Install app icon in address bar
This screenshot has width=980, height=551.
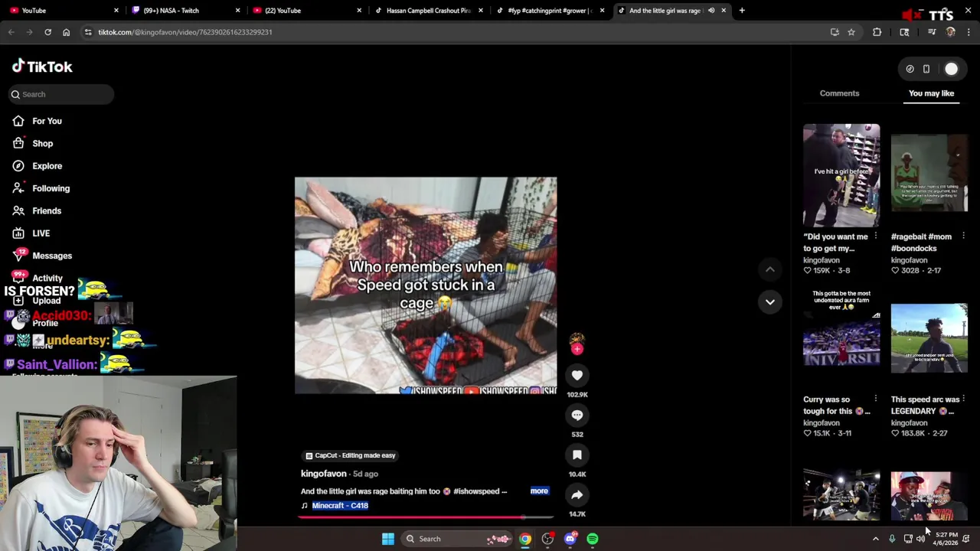pyautogui.click(x=835, y=32)
